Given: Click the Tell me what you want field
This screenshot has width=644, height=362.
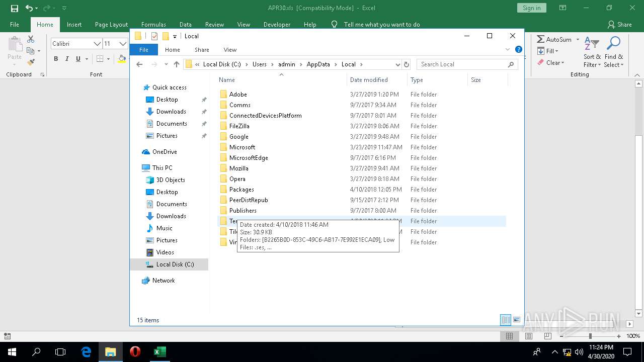Looking at the screenshot, I should coord(381,25).
